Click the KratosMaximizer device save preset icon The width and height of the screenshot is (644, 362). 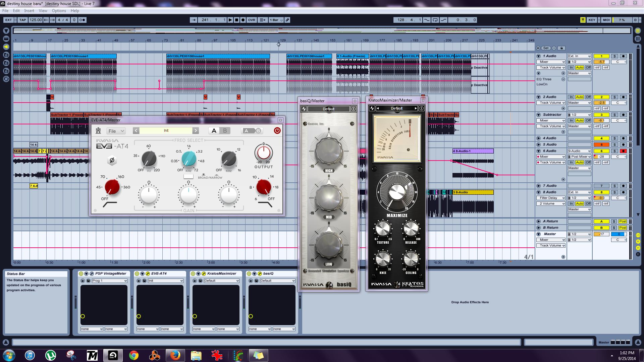[x=200, y=281]
